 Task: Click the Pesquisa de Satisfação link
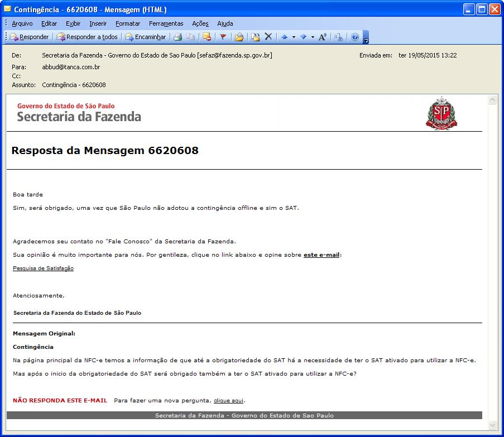click(43, 268)
